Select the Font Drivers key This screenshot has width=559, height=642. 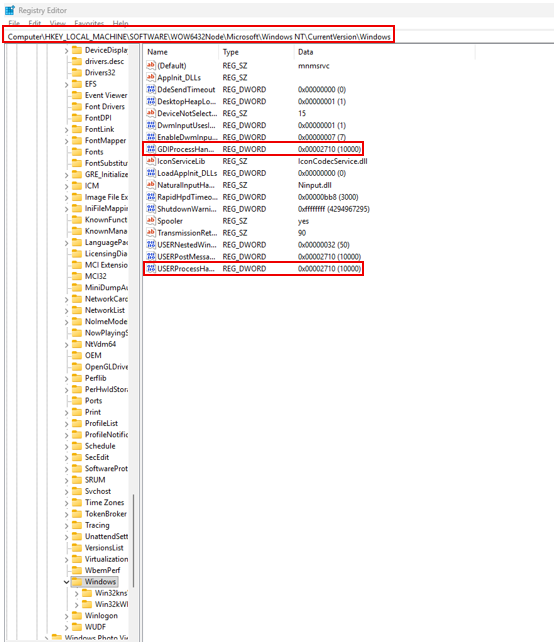tap(105, 106)
